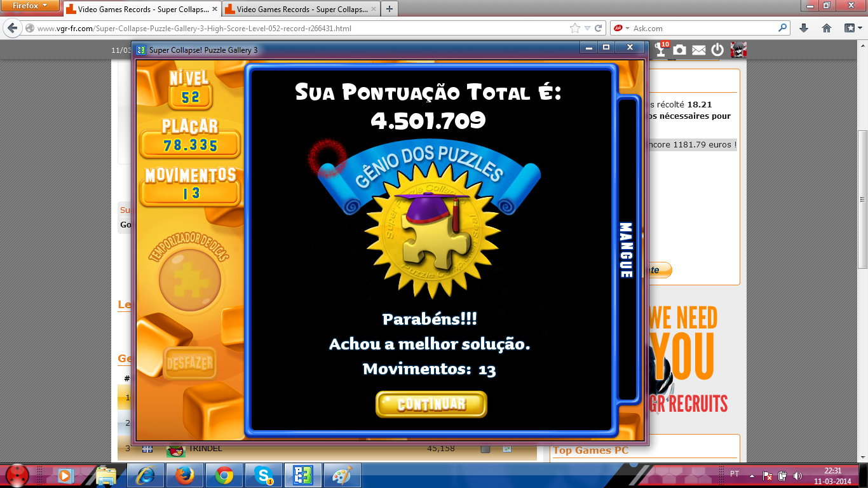
Task: Open the Firefox application menu dropdown
Action: pyautogui.click(x=30, y=6)
